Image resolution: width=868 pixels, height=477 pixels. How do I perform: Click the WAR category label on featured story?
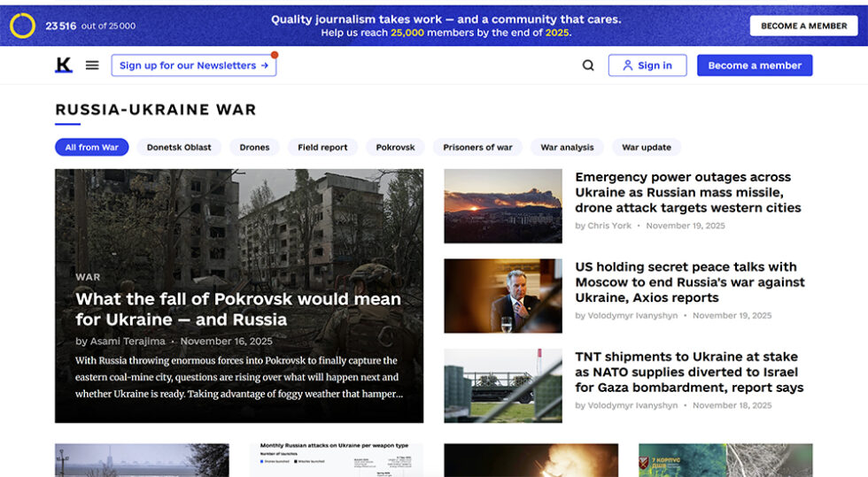[x=88, y=277]
